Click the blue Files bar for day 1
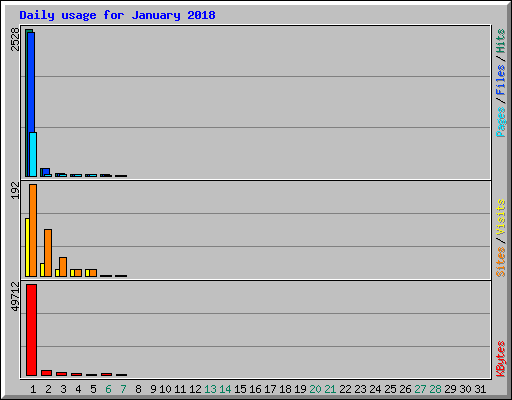This screenshot has height=400, width=512. 31,82
